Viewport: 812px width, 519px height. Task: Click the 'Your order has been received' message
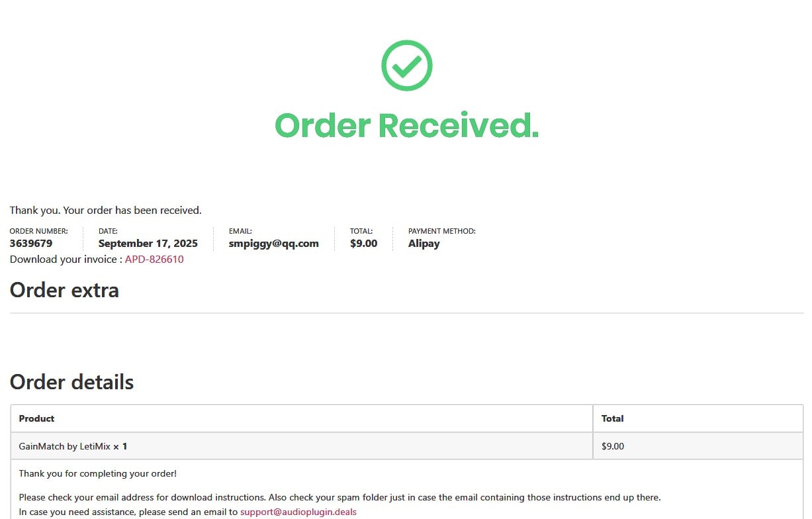(105, 211)
